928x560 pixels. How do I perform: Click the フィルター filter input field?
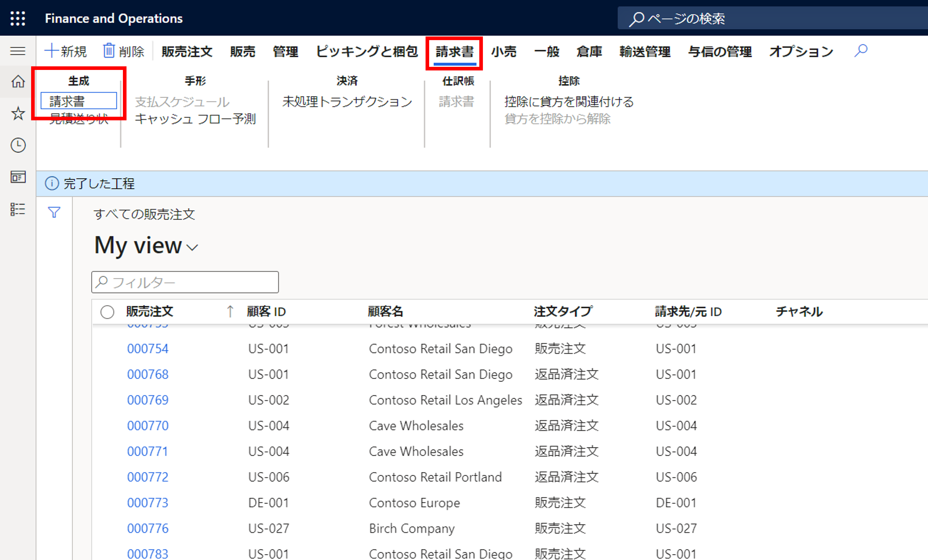(185, 282)
